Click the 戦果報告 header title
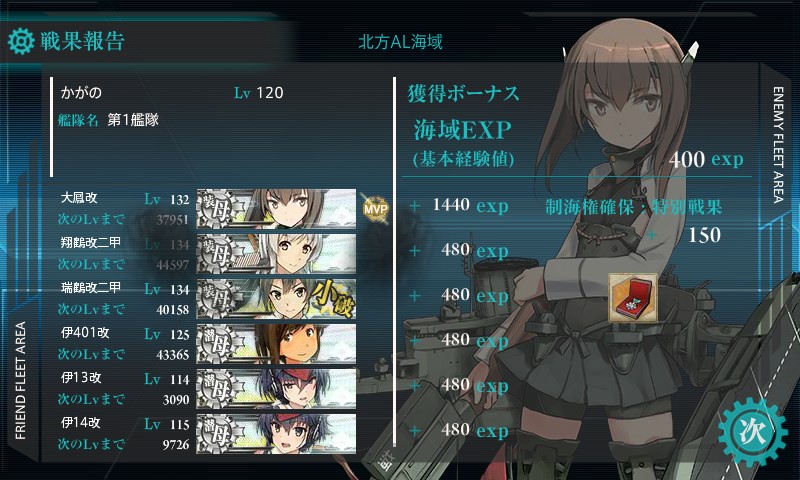Viewport: 800px width, 480px height. (83, 41)
